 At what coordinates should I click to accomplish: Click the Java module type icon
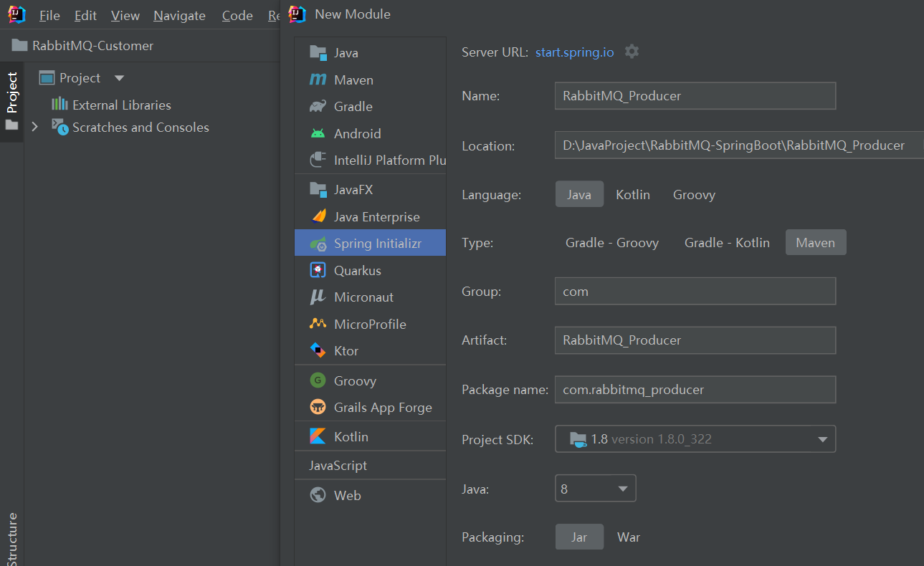[318, 52]
